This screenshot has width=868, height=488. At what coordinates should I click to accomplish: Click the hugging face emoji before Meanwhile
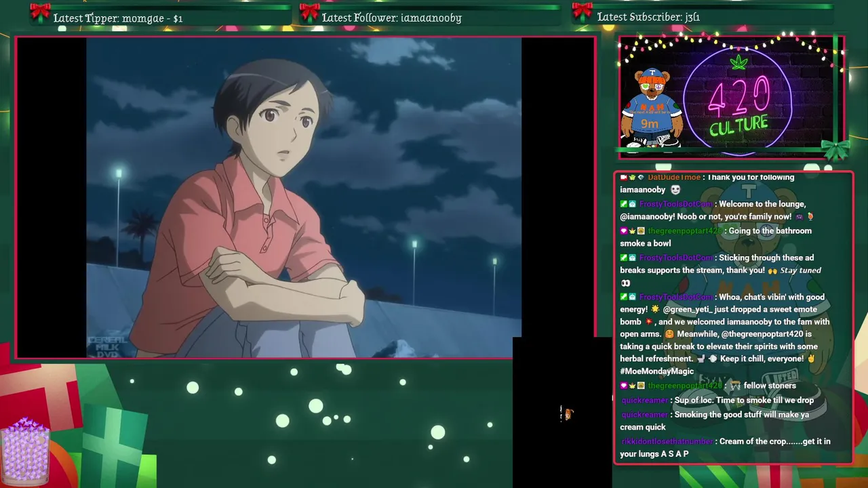(x=669, y=334)
